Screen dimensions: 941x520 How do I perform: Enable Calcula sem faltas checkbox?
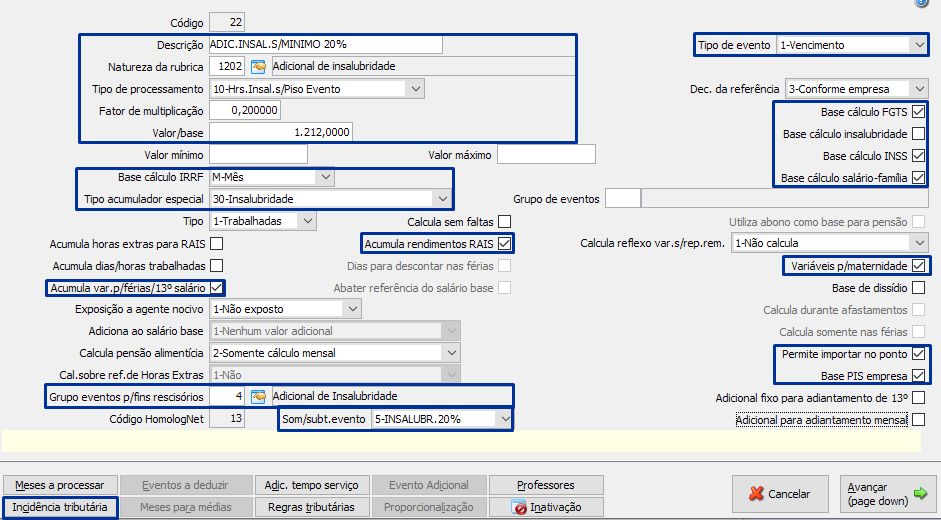[x=504, y=222]
